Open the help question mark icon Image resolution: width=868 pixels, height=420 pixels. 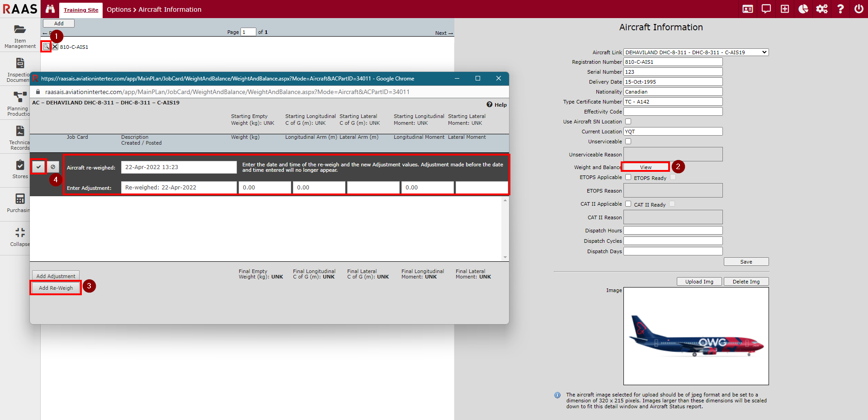coord(840,9)
